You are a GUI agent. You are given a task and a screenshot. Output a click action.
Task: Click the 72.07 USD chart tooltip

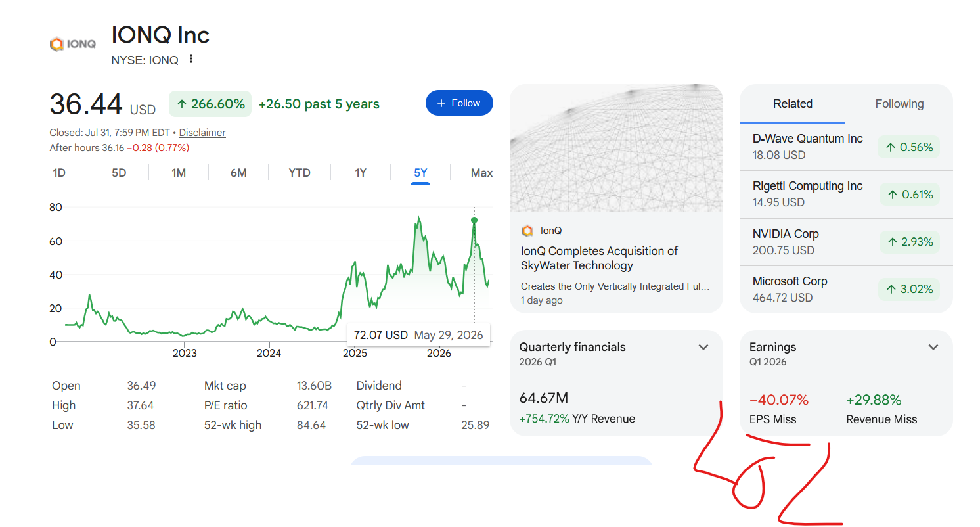[418, 335]
